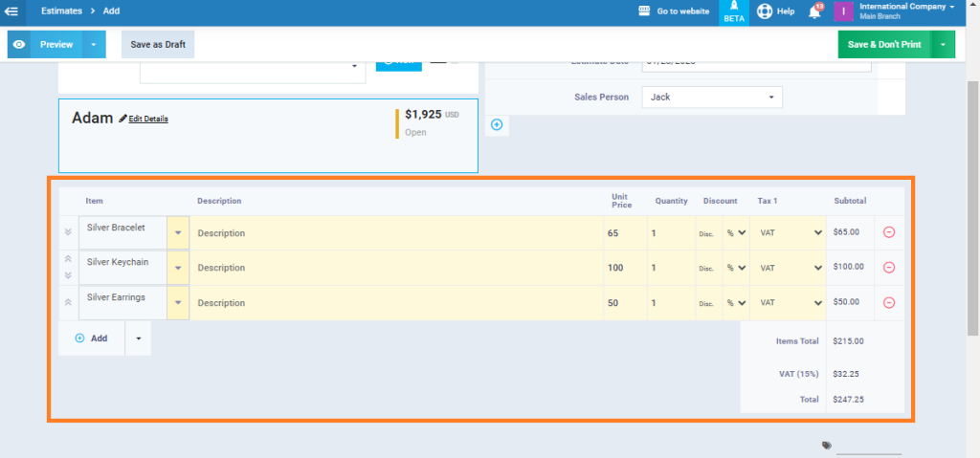Click the Silver Keychain $100.00 subtotal
This screenshot has height=458, width=980.
point(849,267)
